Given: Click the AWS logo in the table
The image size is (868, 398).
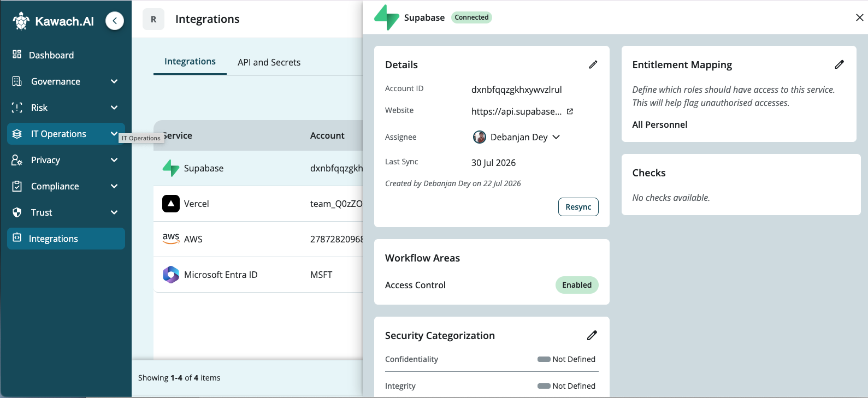Looking at the screenshot, I should point(171,239).
